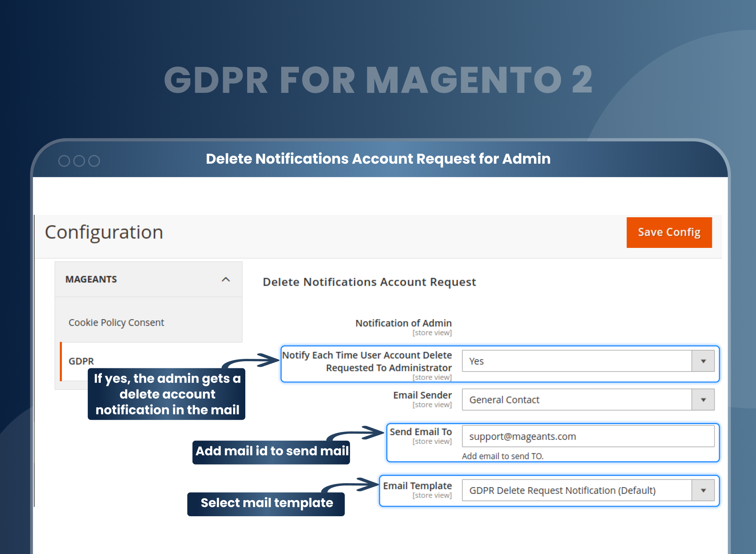Screen dimensions: 756x554
Task: Open the Email Sender General Contact dropdown
Action: point(588,399)
